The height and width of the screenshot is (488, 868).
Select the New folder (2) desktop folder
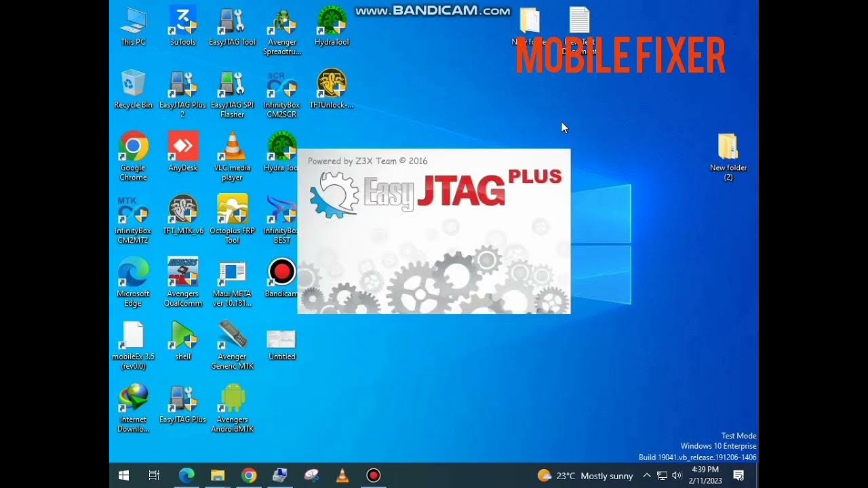(x=728, y=156)
